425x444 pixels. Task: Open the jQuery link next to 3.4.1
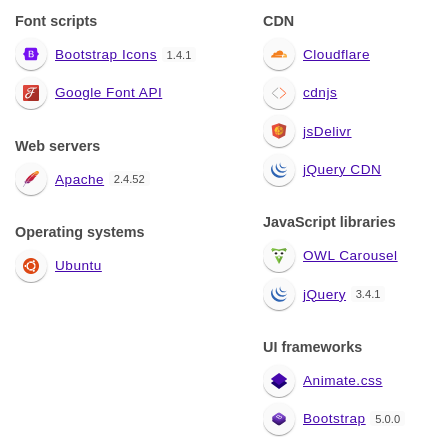point(324,295)
